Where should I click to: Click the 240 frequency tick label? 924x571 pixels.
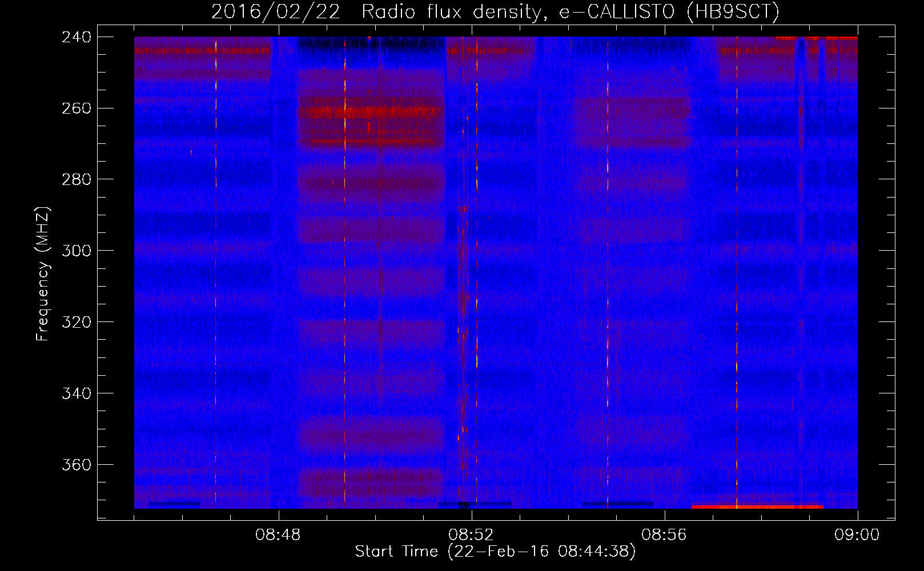pyautogui.click(x=77, y=37)
